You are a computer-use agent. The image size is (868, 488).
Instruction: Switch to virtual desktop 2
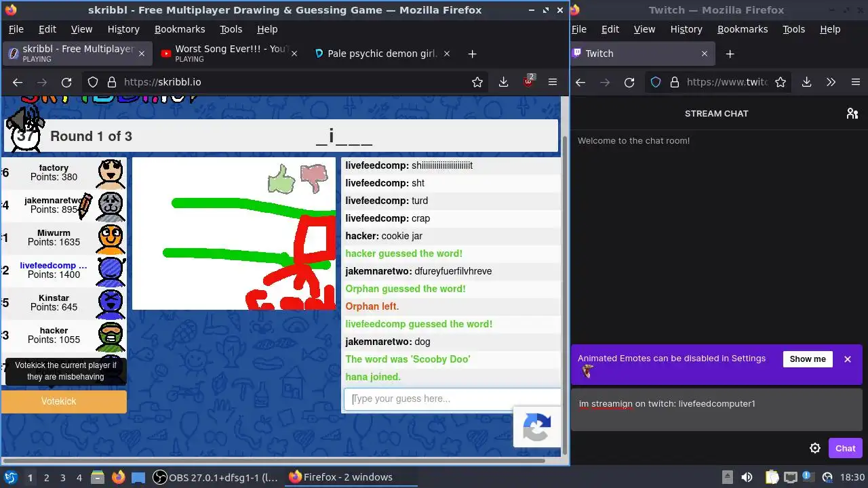click(46, 477)
